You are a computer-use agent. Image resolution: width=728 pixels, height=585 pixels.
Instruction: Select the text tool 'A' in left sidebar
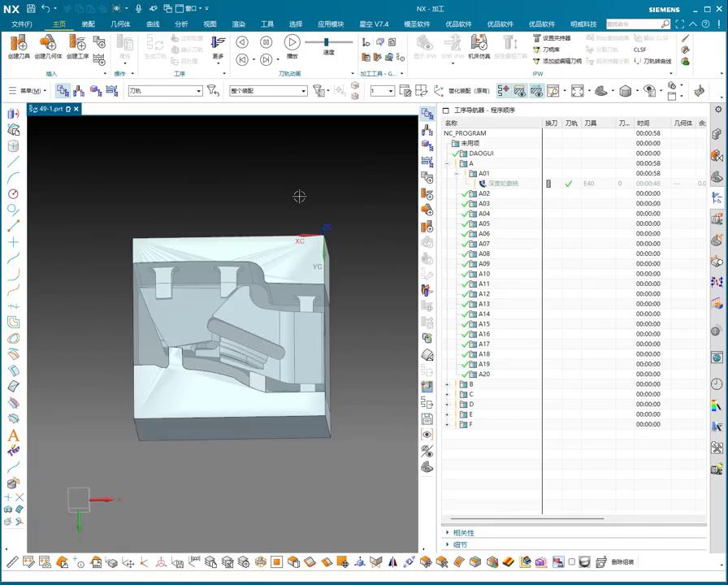pyautogui.click(x=13, y=435)
